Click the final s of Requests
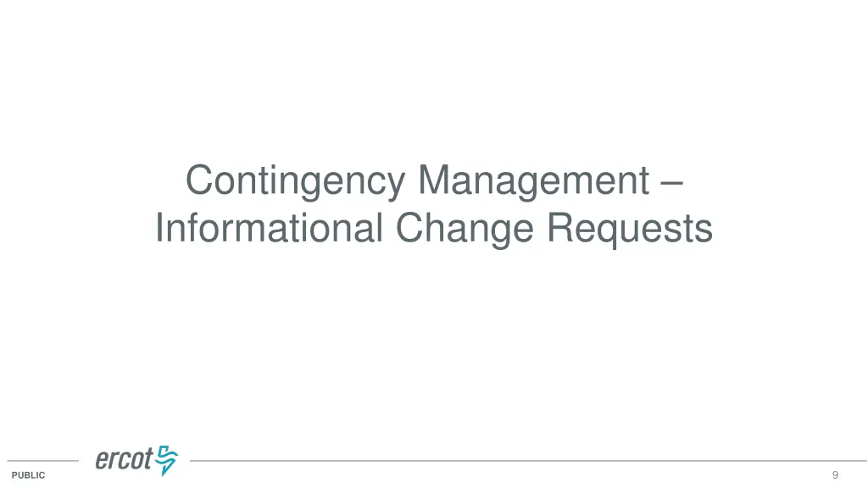 click(x=704, y=230)
